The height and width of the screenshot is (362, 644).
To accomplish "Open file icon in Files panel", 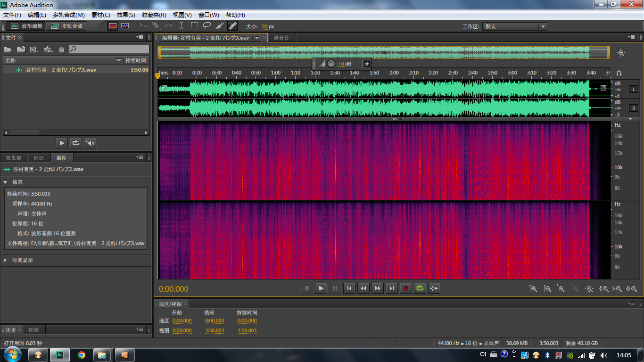I will click(x=8, y=49).
